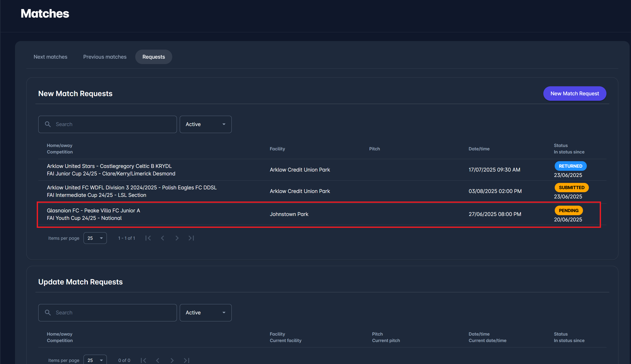
Task: Switch to Next matches tab
Action: [50, 57]
